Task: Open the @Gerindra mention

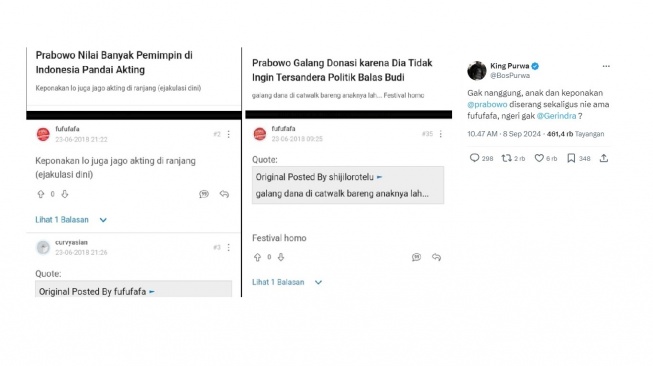Action: pyautogui.click(x=556, y=116)
